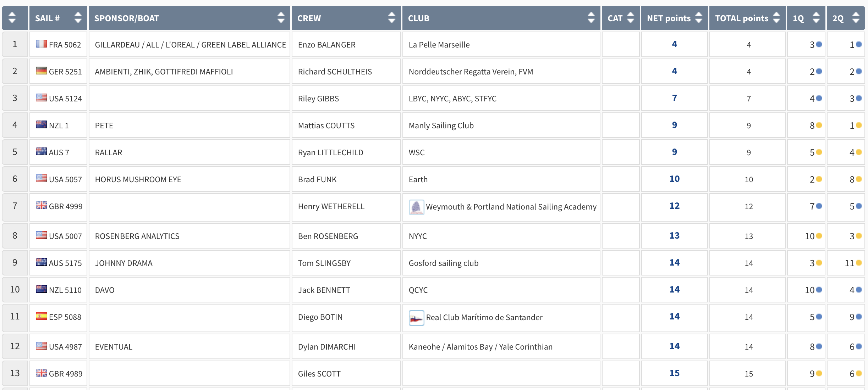Select the CLUB column header
The width and height of the screenshot is (868, 390).
pyautogui.click(x=501, y=18)
